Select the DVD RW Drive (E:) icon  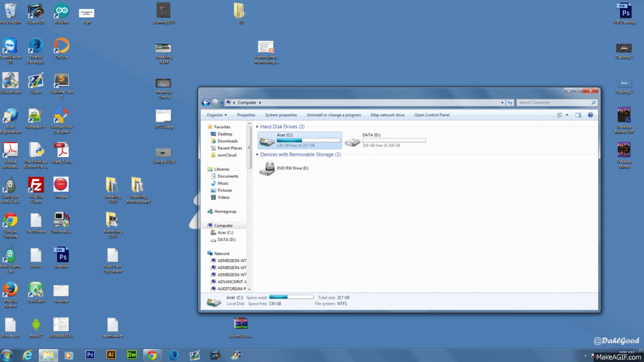(267, 168)
